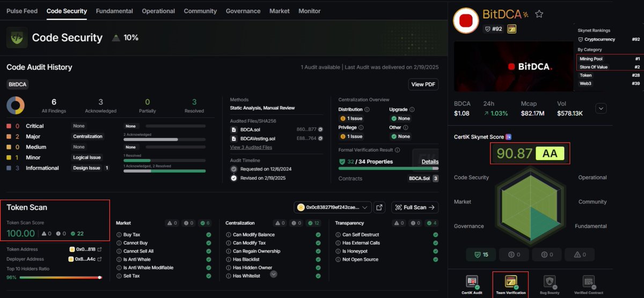The image size is (644, 298).
Task: Select the Verified Contract badge icon
Action: (x=588, y=283)
